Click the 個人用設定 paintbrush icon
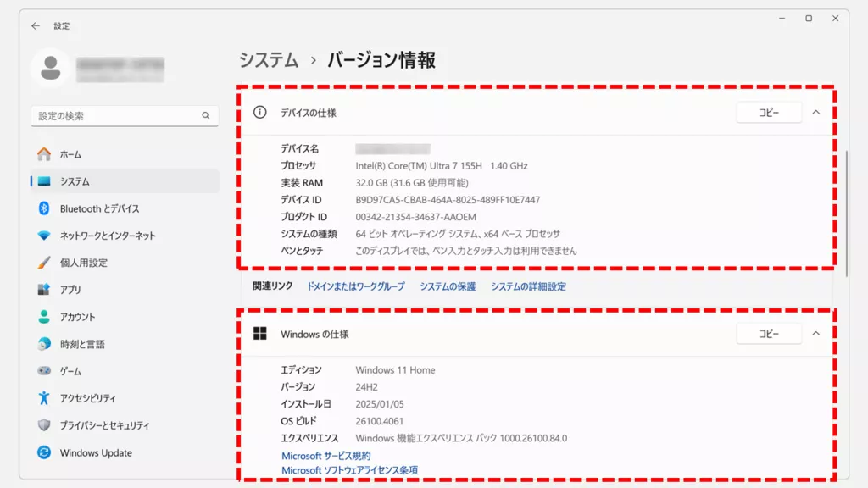 44,263
